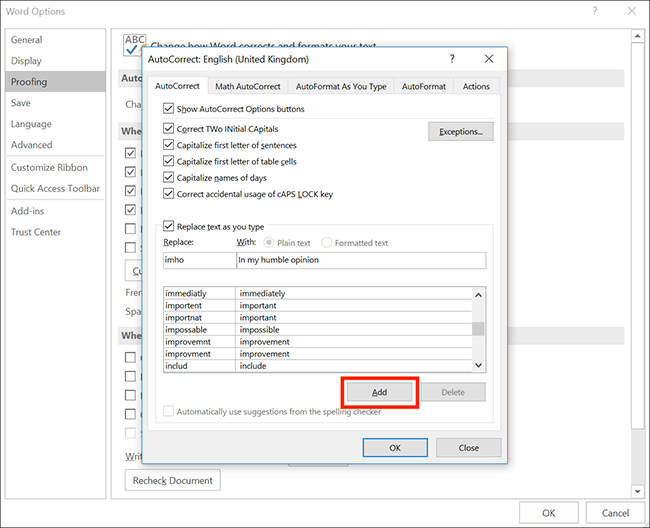
Task: Click AutoCorrect list scrollbar thumb
Action: (478, 329)
